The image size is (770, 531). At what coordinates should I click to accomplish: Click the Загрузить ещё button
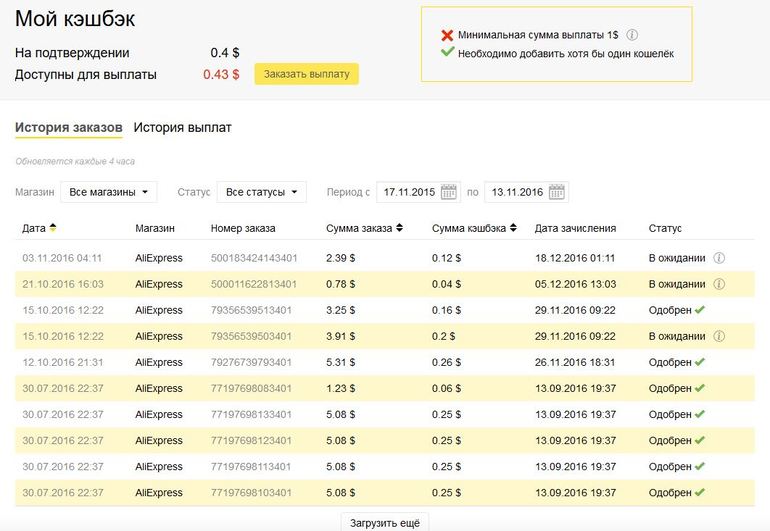(385, 522)
